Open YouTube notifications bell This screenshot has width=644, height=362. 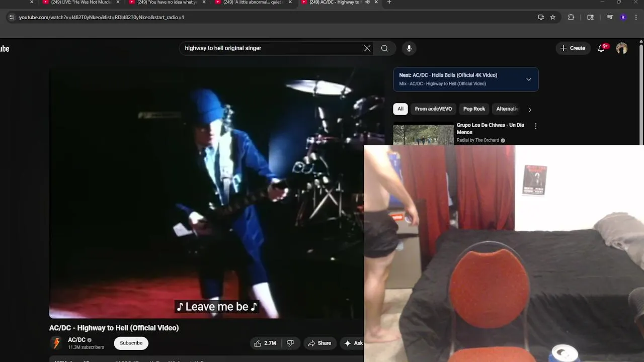(601, 48)
